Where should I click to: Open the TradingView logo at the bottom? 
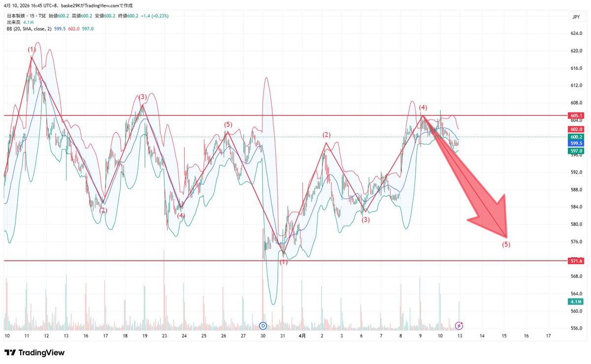pyautogui.click(x=34, y=353)
